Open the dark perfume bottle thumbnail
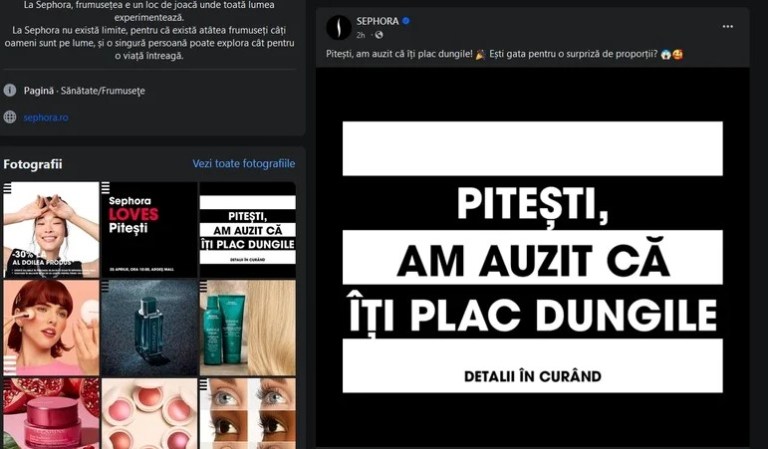Image resolution: width=768 pixels, height=449 pixels. [149, 328]
